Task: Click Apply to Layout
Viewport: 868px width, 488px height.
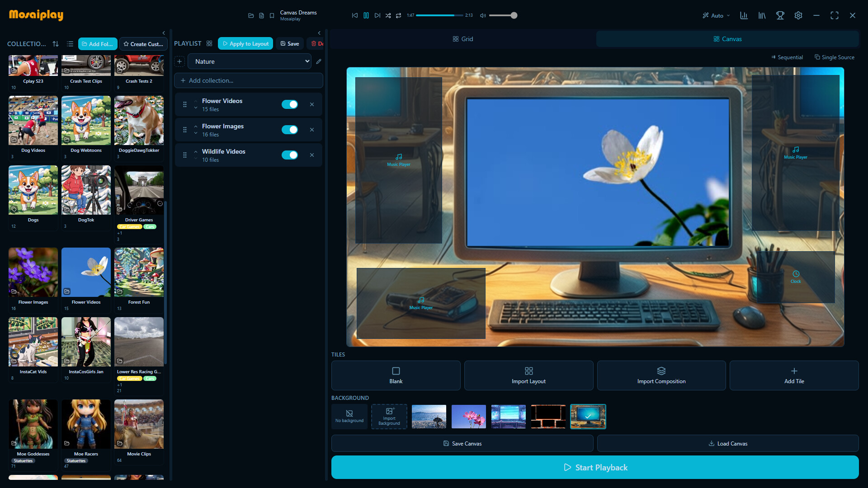Action: pyautogui.click(x=245, y=43)
